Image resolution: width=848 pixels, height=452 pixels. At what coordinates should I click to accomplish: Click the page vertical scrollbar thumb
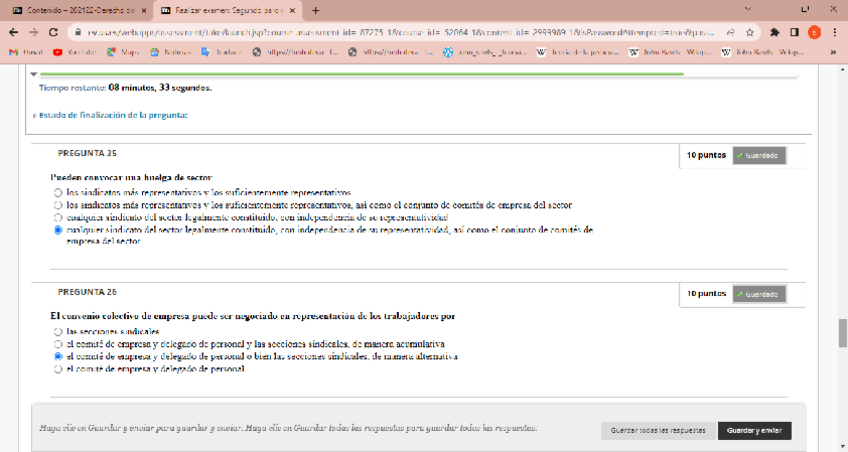843,333
